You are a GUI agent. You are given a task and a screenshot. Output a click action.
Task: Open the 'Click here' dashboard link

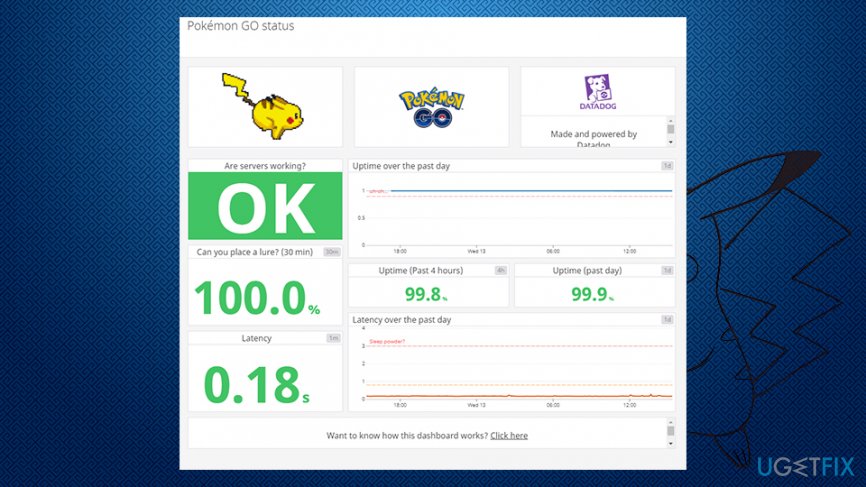(509, 436)
